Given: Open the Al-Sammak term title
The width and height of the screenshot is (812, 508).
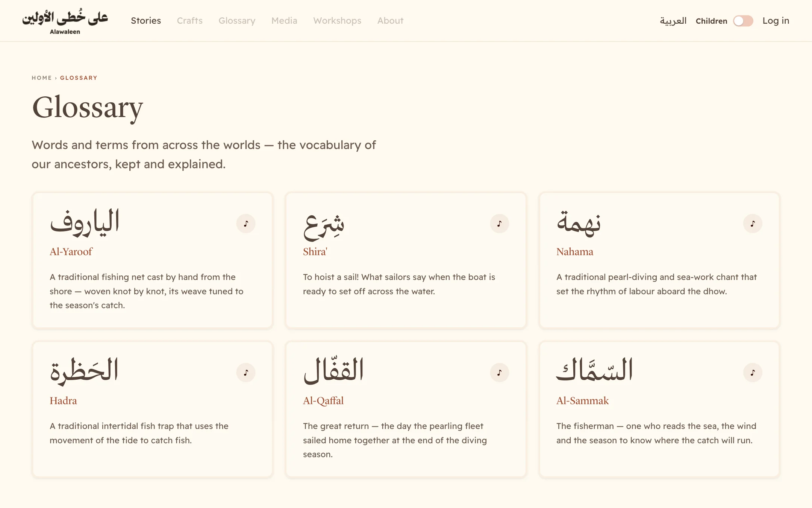Looking at the screenshot, I should 582,400.
